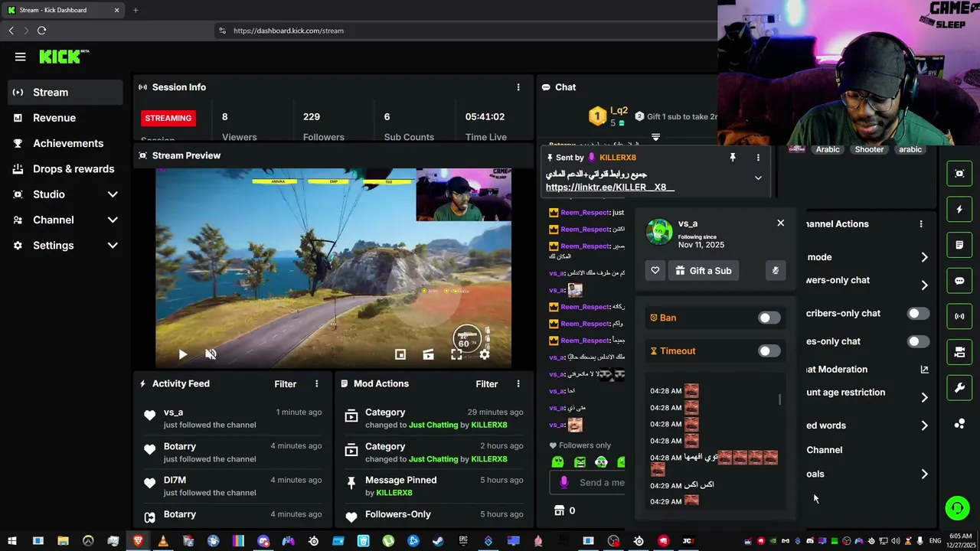Play the stream preview

(x=182, y=354)
